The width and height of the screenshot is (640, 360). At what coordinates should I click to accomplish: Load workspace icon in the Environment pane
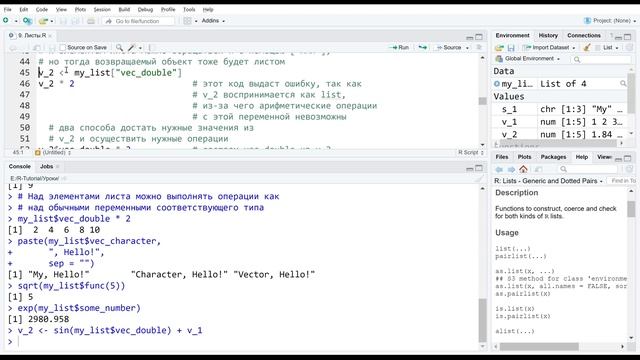click(x=499, y=48)
